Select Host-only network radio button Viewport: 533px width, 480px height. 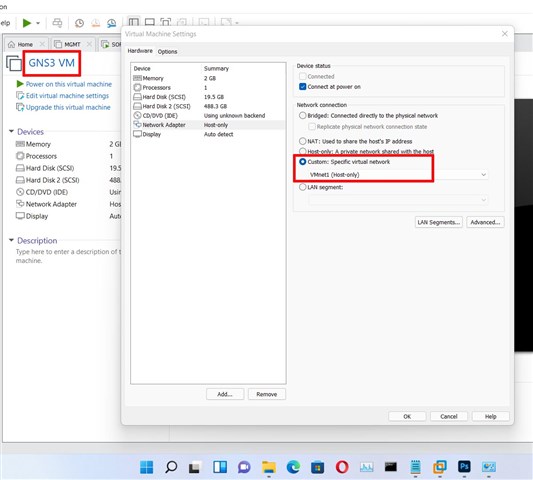pyautogui.click(x=303, y=151)
